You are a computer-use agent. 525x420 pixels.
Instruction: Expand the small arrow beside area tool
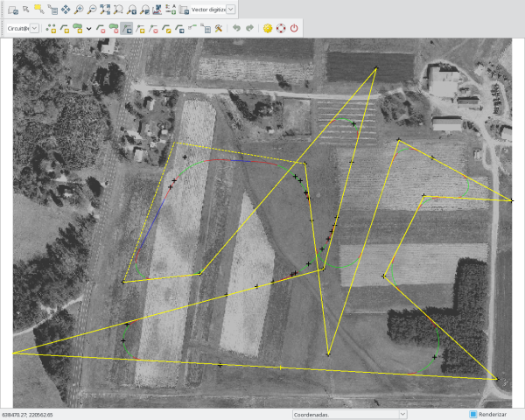click(89, 28)
